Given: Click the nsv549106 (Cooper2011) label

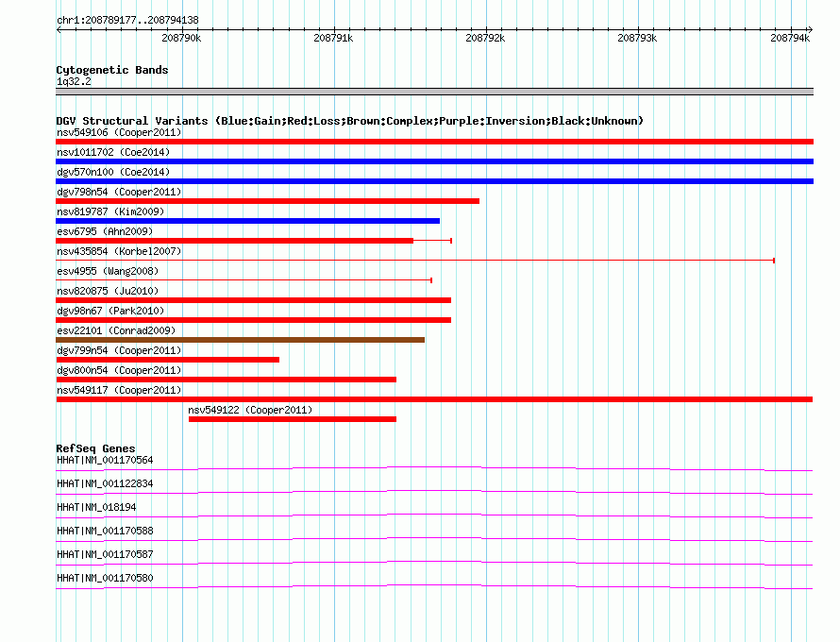Looking at the screenshot, I should 119,132.
